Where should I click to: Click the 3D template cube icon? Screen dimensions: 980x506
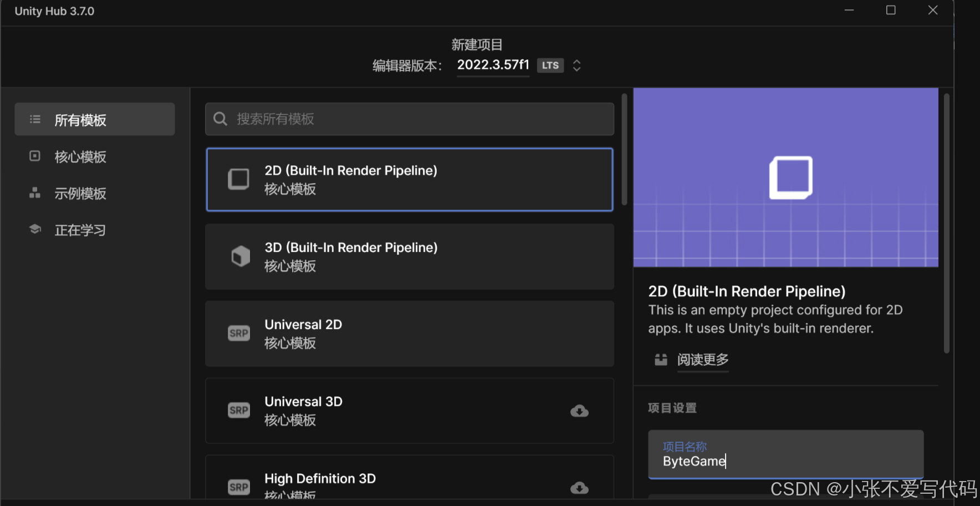point(241,256)
